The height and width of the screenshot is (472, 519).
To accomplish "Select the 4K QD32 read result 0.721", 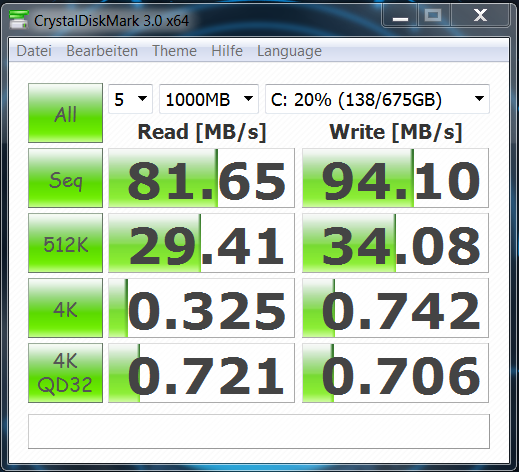I will coord(201,373).
